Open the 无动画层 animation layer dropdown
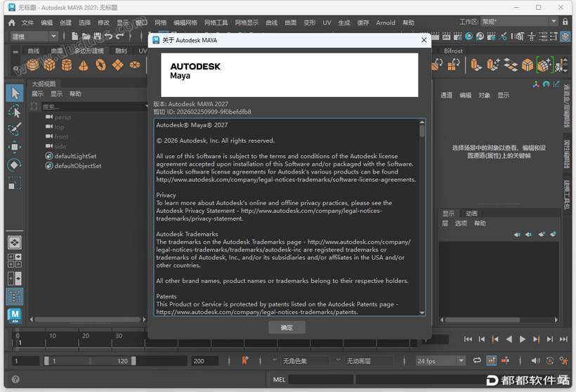 [369, 361]
